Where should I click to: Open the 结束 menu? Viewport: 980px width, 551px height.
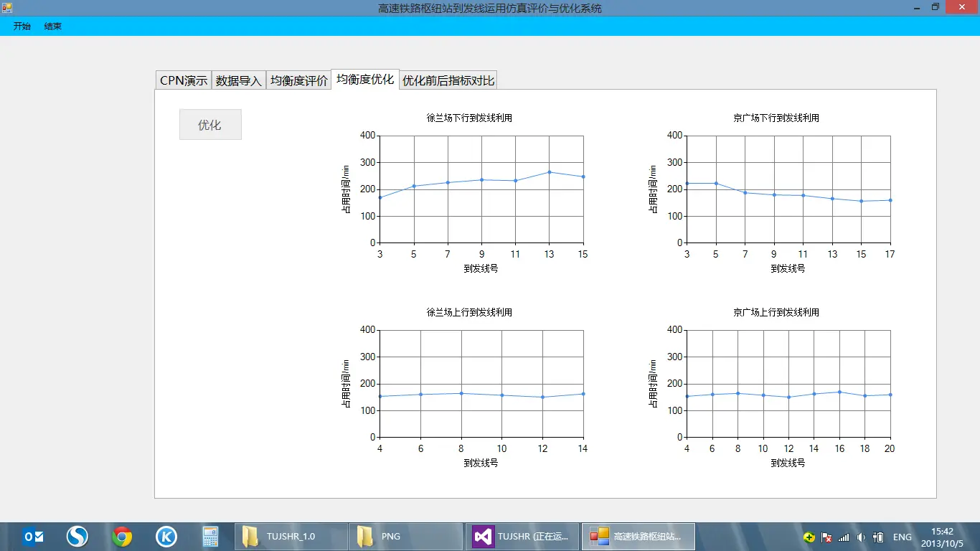pos(53,26)
